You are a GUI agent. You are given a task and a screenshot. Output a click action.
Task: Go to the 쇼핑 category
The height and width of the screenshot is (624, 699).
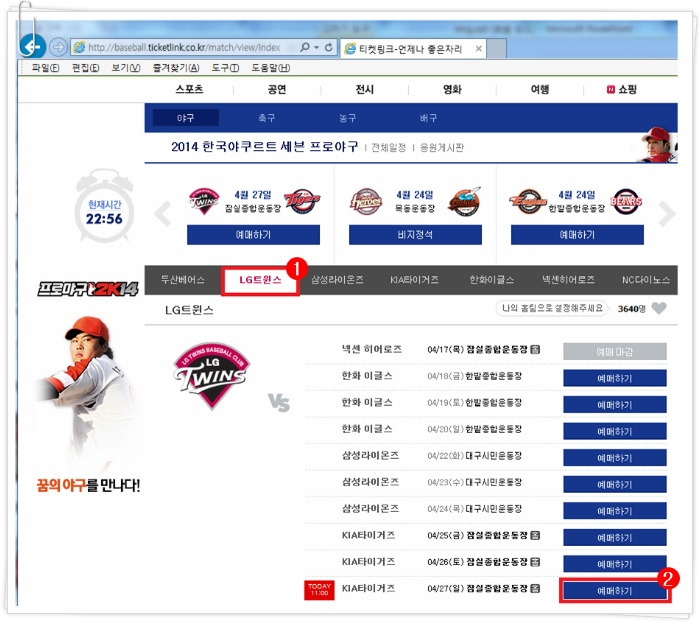point(622,89)
